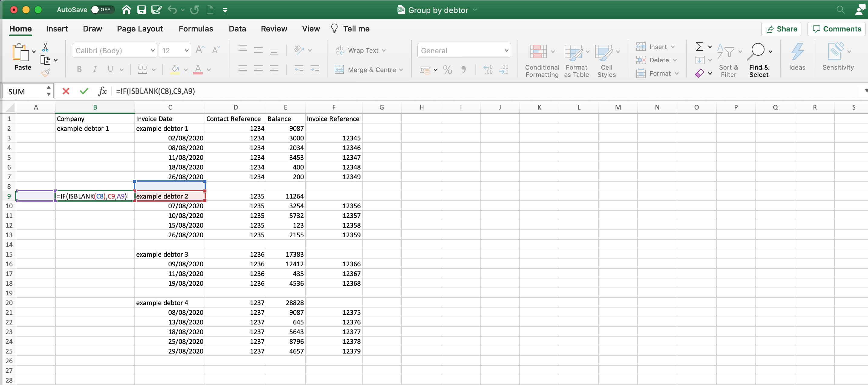
Task: Click the Ideas lightning icon
Action: [797, 57]
